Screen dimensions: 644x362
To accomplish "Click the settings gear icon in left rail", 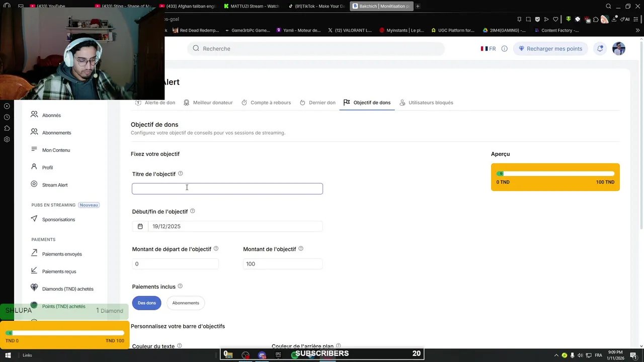I will click(7, 139).
